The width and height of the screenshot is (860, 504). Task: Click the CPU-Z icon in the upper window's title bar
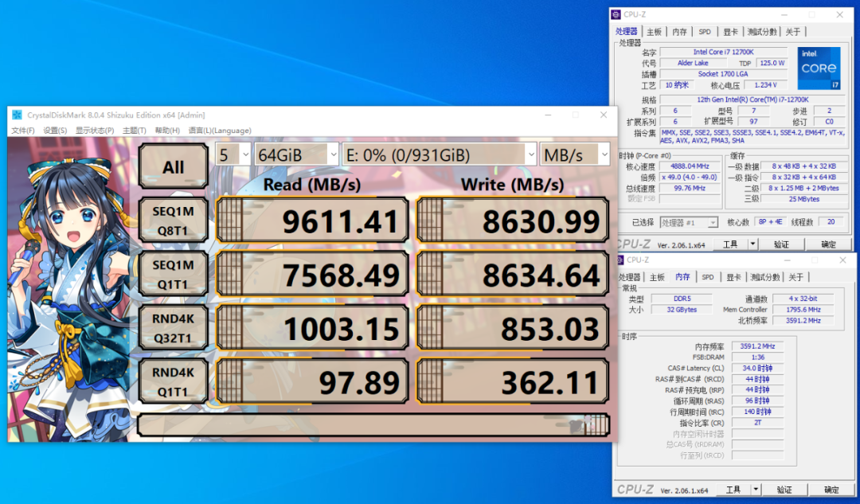pos(616,14)
